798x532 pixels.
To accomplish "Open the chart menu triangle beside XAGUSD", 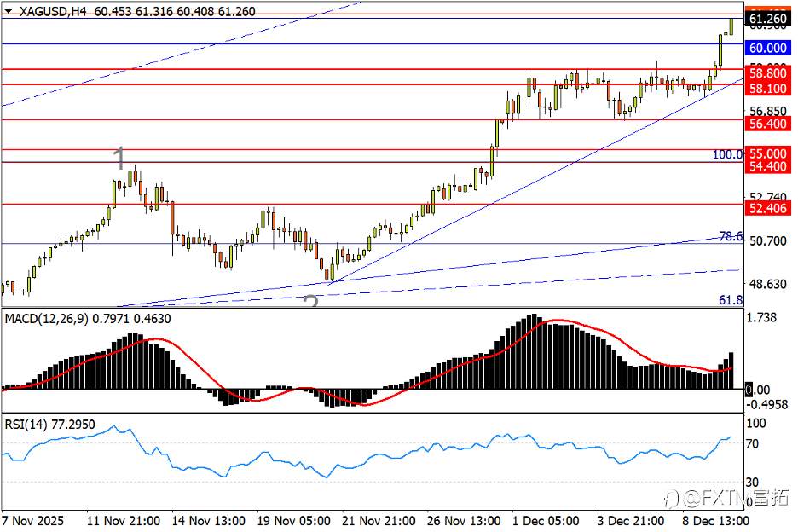I will point(9,11).
